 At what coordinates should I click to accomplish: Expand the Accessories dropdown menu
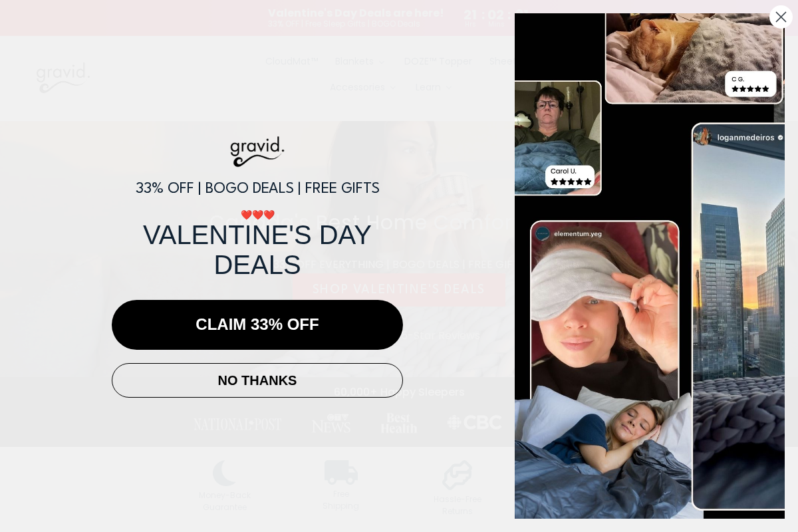tap(362, 87)
